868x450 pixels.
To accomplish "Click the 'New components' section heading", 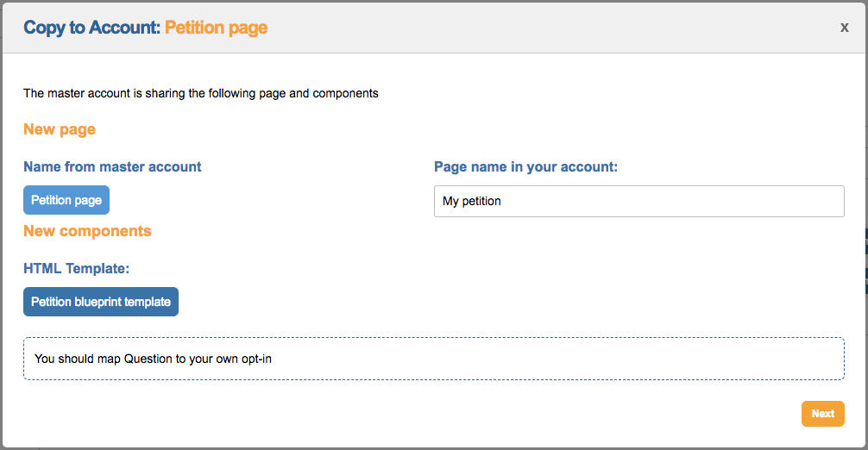I will [x=87, y=231].
